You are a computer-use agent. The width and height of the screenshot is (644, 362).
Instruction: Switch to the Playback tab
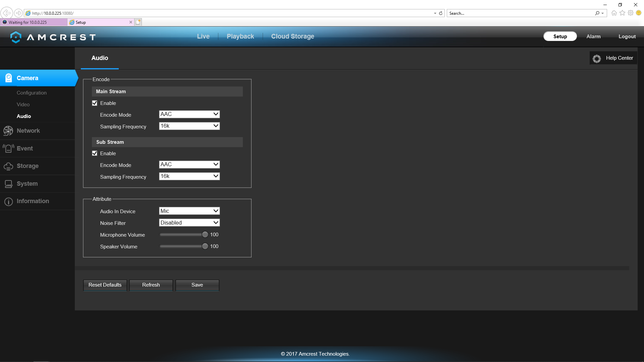coord(240,37)
